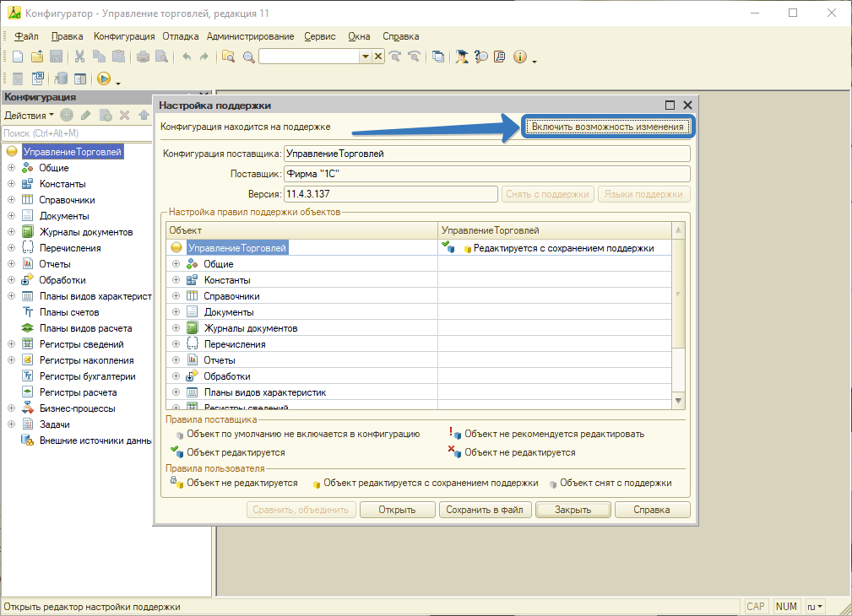Click the cut scissors icon
852x616 pixels.
79,57
